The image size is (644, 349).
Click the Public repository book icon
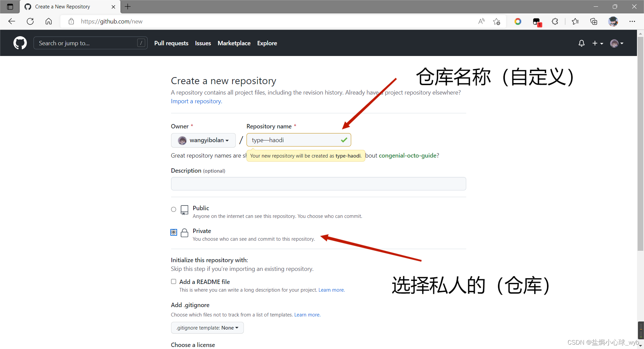(184, 210)
